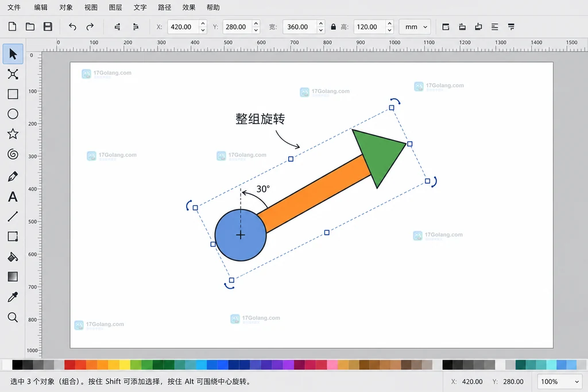This screenshot has height=392, width=588.
Task: Activate the node editing tool
Action: [13, 74]
